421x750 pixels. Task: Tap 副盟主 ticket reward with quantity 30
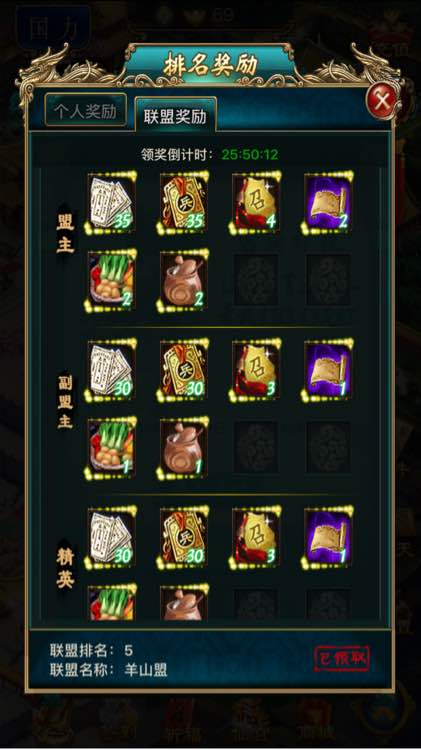(111, 370)
